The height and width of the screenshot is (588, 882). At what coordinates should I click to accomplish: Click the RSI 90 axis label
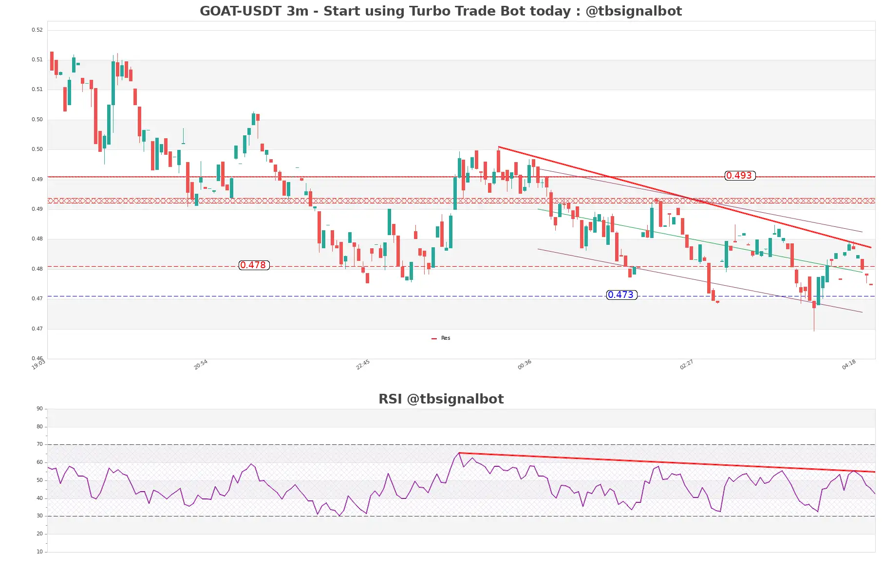coord(39,409)
